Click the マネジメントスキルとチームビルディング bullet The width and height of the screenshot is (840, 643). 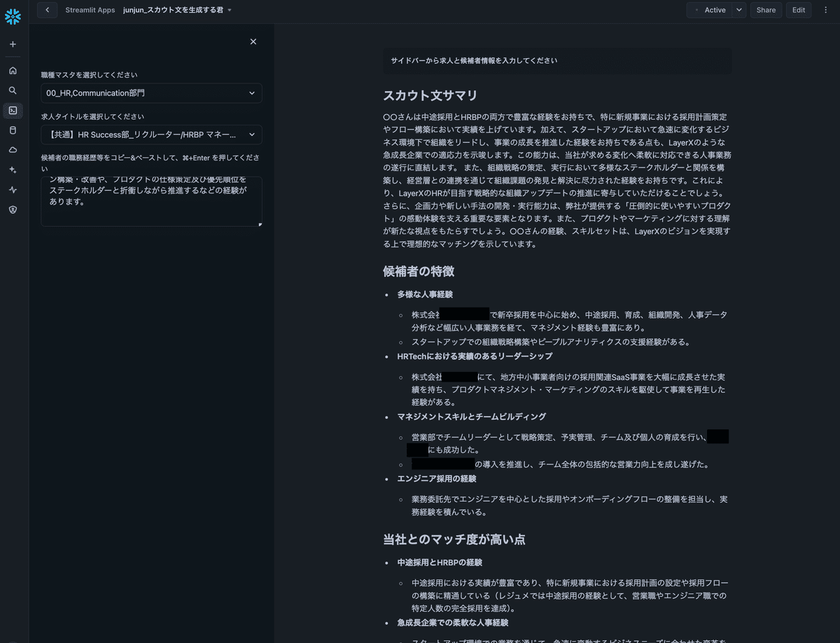(x=472, y=417)
